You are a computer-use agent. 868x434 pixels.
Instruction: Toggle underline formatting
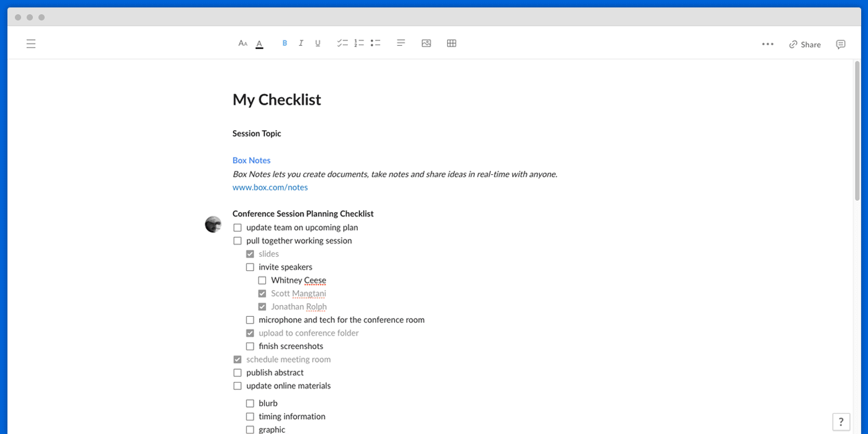317,43
